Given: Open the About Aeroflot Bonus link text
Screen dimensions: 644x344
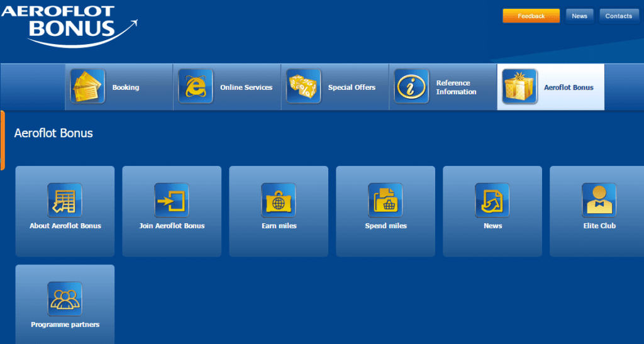Looking at the screenshot, I should point(65,226).
